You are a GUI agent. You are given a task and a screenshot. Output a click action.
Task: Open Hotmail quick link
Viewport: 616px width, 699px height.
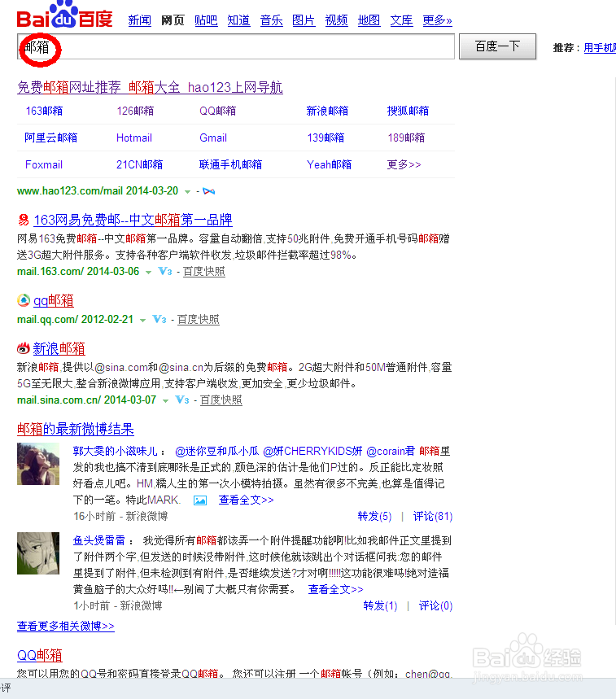click(x=134, y=138)
